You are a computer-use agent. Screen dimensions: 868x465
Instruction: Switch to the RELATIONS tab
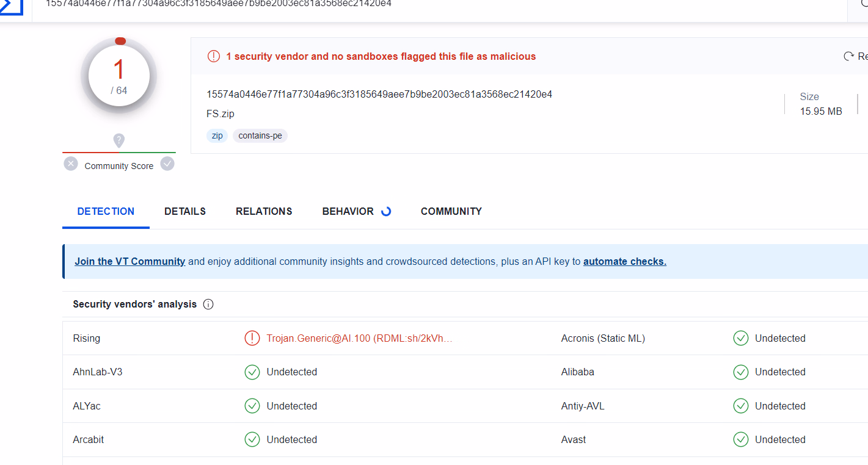pyautogui.click(x=264, y=211)
